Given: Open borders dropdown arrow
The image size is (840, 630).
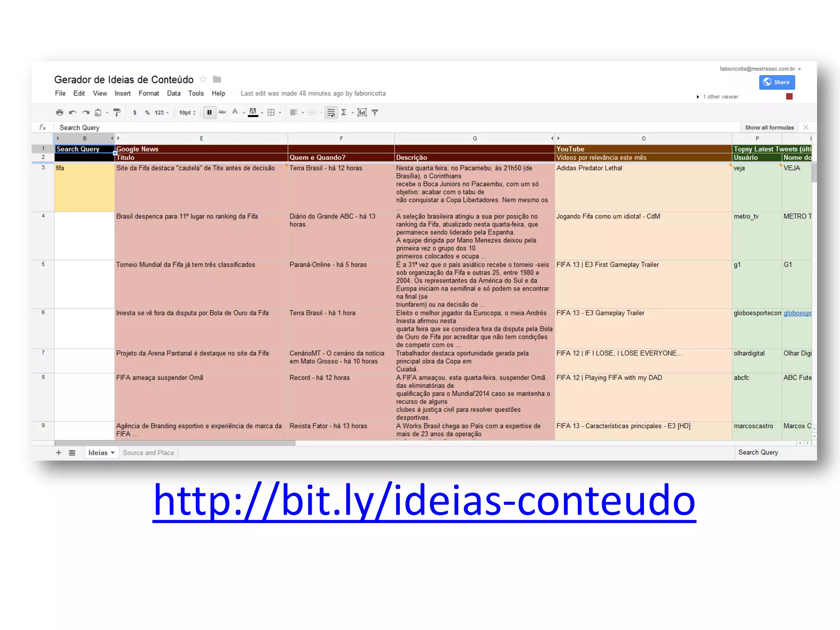Looking at the screenshot, I should pyautogui.click(x=280, y=113).
